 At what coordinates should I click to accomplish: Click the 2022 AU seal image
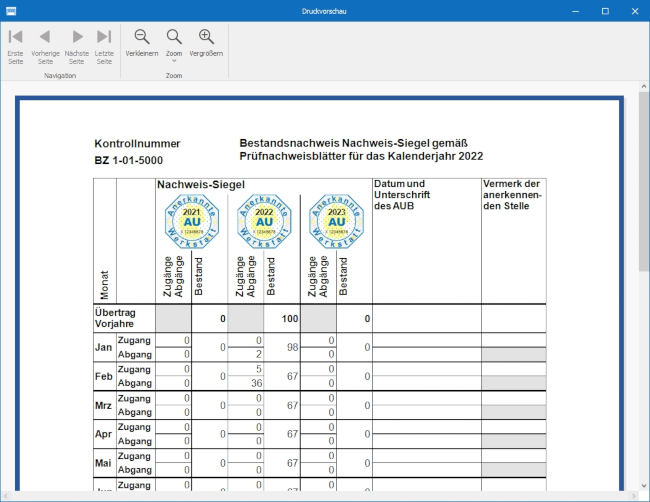coord(262,220)
